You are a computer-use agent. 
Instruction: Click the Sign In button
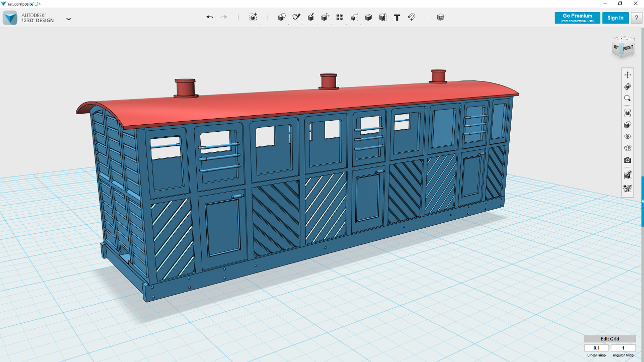pos(615,18)
